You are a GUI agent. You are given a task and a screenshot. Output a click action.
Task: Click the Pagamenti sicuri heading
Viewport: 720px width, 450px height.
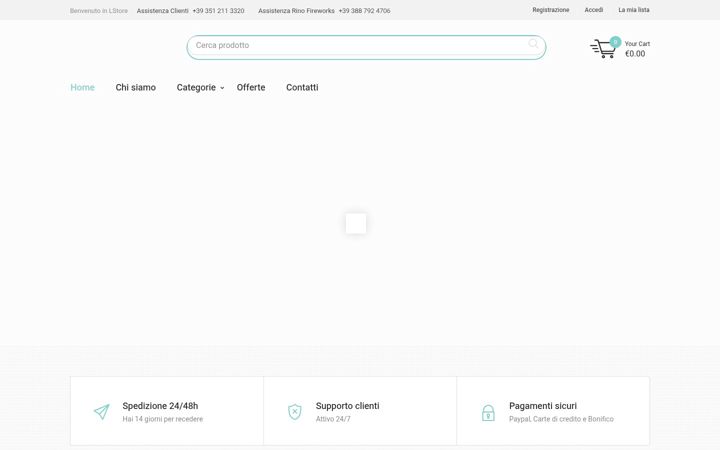[x=543, y=406]
